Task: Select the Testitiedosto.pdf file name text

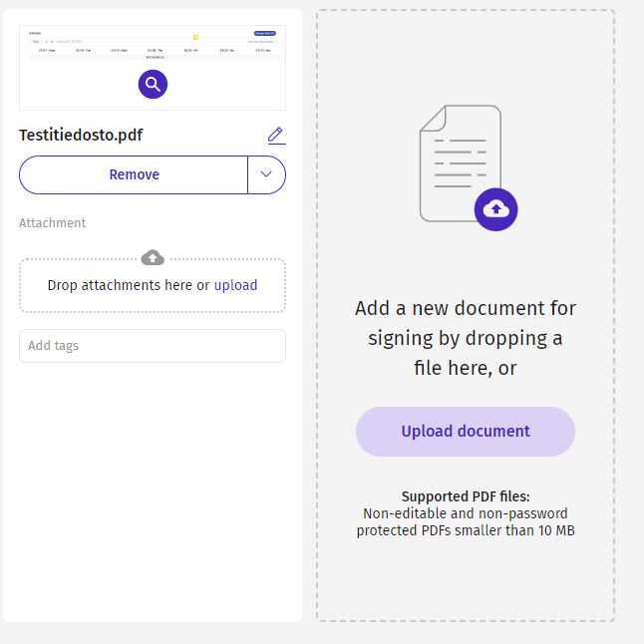Action: 81,136
